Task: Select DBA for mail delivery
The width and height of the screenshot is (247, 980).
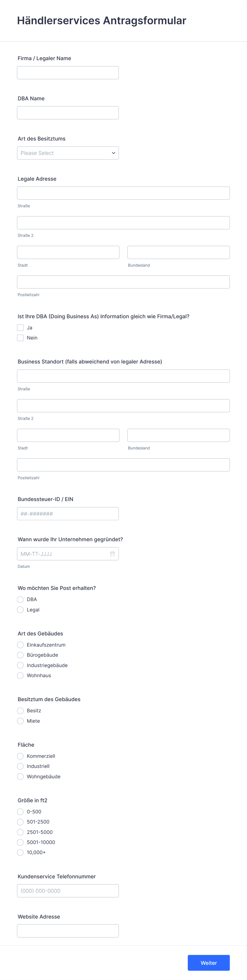Action: pos(20,599)
